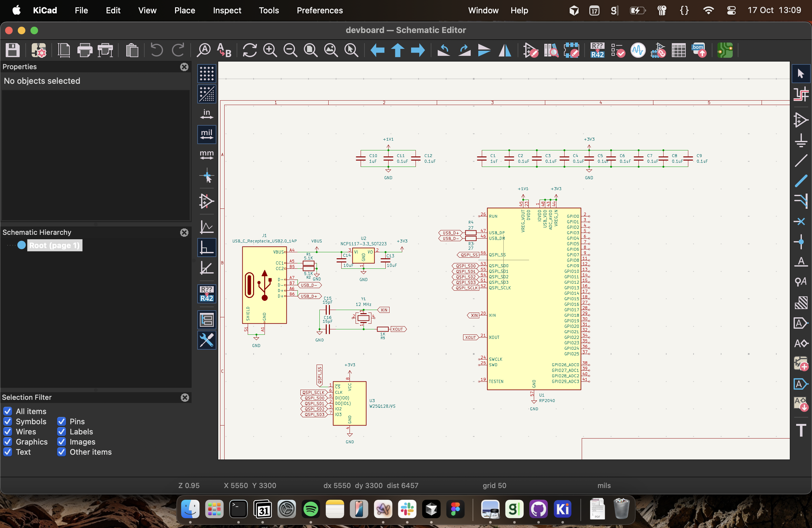Open the Simulator tool icon
812x528 pixels.
click(638, 50)
